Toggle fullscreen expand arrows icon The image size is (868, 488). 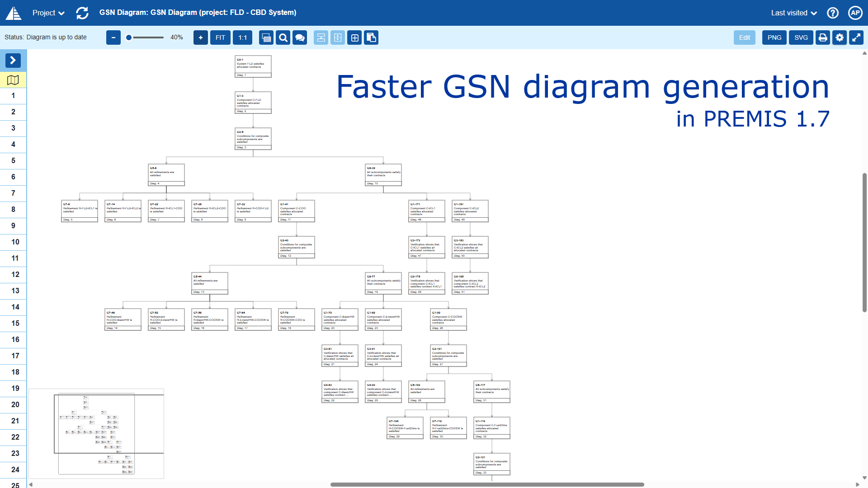pyautogui.click(x=856, y=38)
